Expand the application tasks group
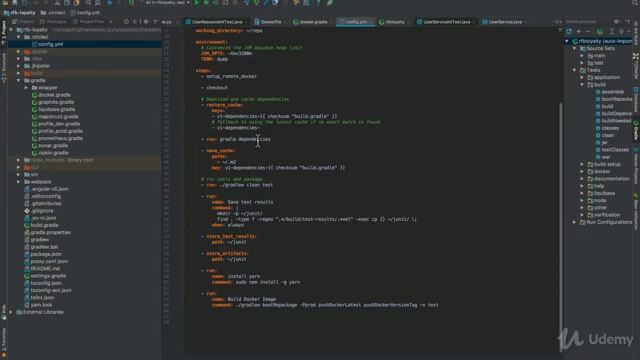The image size is (640, 360). click(x=582, y=78)
